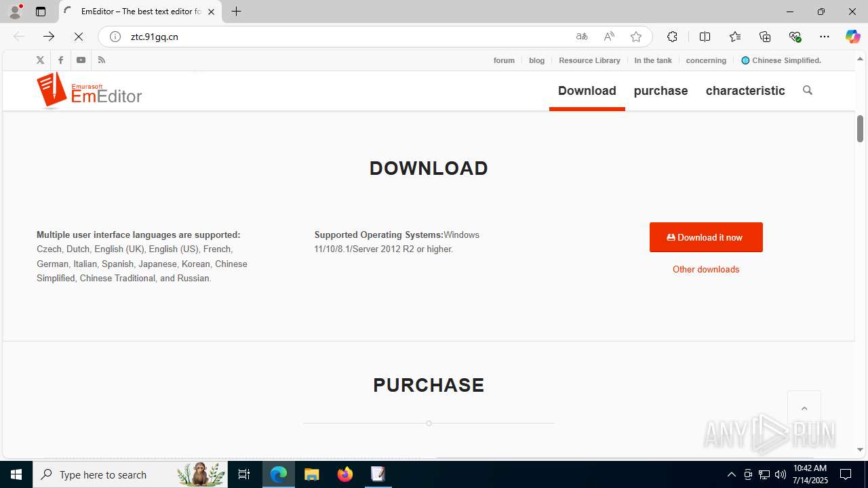Open the notification center

[846, 474]
